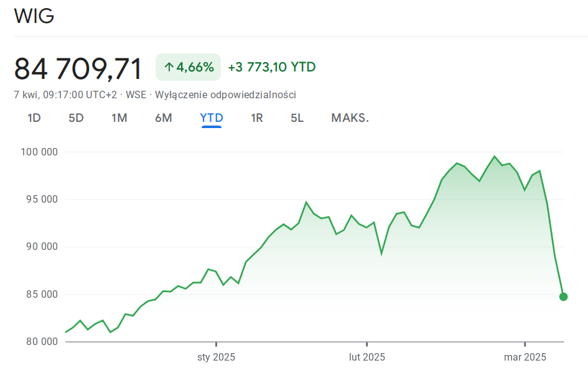The width and height of the screenshot is (588, 373).
Task: Switch to the 5D time range
Action: click(x=76, y=118)
